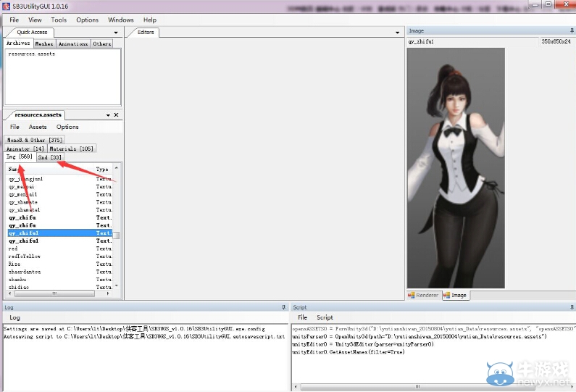This screenshot has width=576, height=392.
Task: Open the Tools menu
Action: click(59, 20)
